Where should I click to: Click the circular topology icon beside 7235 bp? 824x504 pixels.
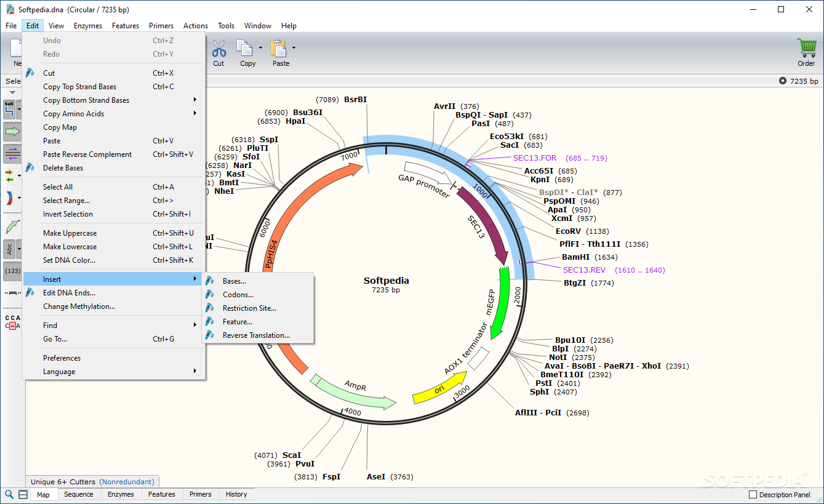tap(783, 81)
